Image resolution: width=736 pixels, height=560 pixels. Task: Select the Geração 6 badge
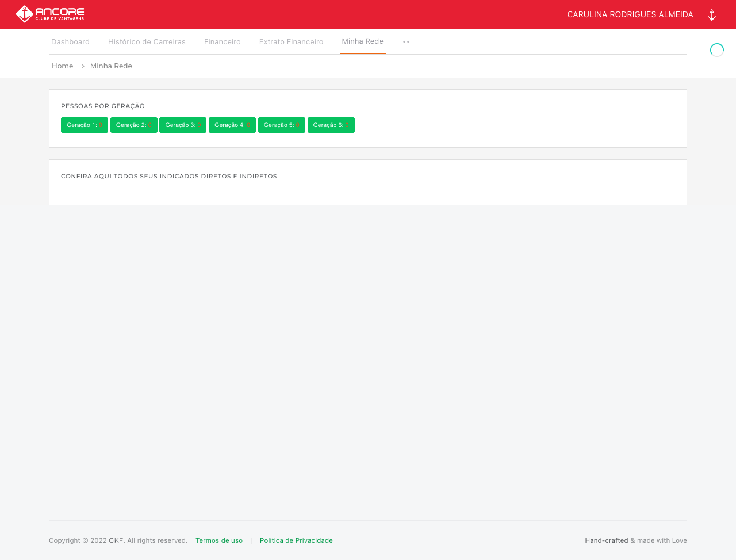331,125
